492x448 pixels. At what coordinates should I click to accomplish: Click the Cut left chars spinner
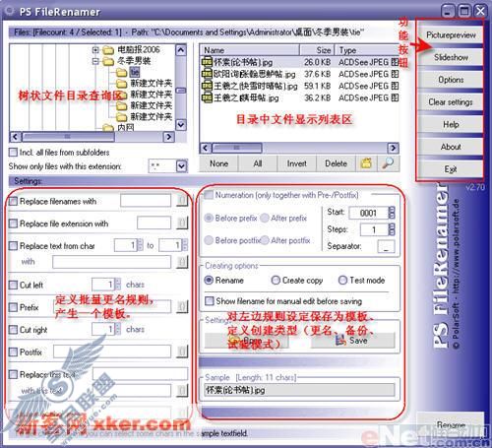(x=118, y=285)
